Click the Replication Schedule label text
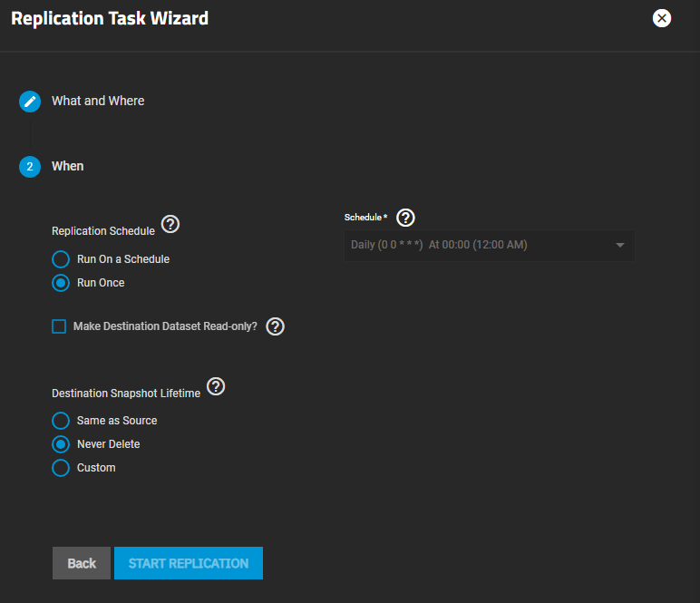This screenshot has width=700, height=603. coord(103,231)
